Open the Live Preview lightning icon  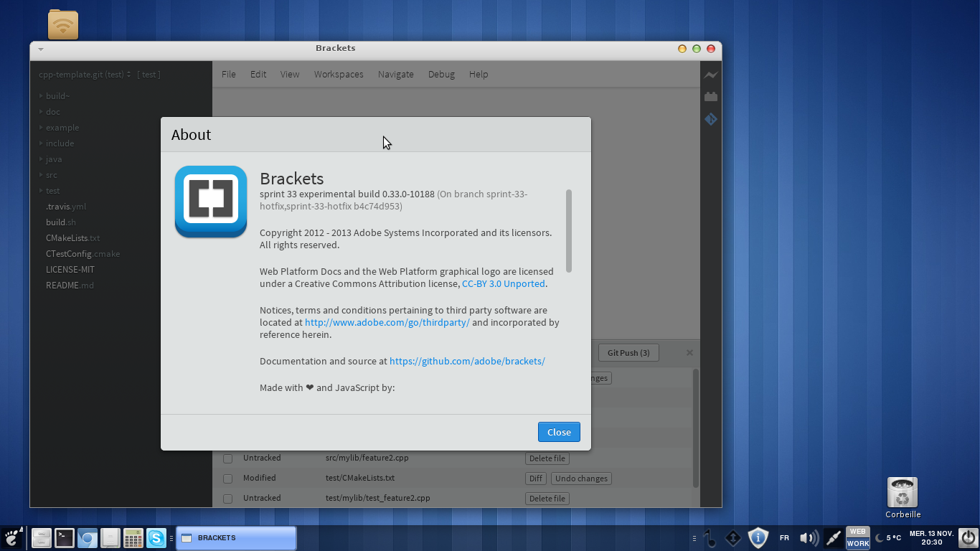pyautogui.click(x=710, y=75)
